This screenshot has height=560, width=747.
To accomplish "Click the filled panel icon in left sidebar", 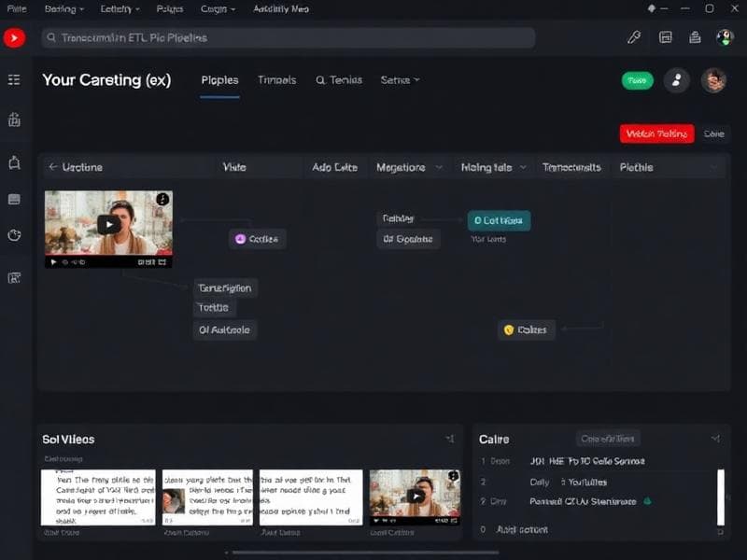I will pos(14,199).
